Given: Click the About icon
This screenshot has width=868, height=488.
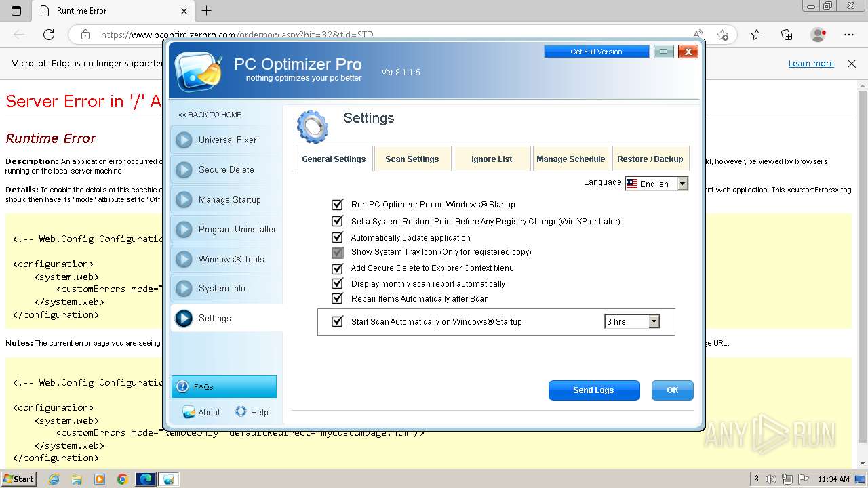Looking at the screenshot, I should pos(189,412).
